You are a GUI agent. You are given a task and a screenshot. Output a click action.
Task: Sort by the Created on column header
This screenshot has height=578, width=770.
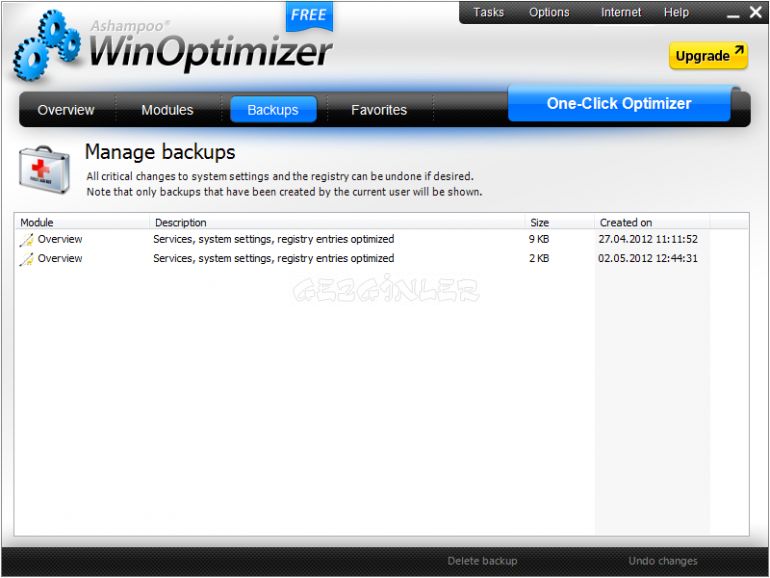(x=652, y=222)
